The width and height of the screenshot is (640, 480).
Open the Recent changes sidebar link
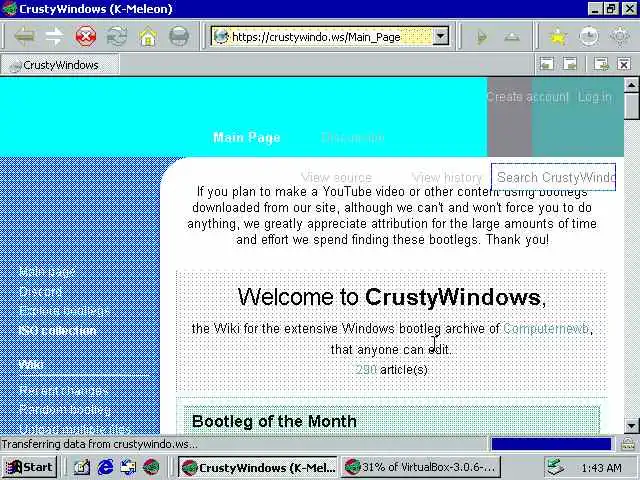64,390
